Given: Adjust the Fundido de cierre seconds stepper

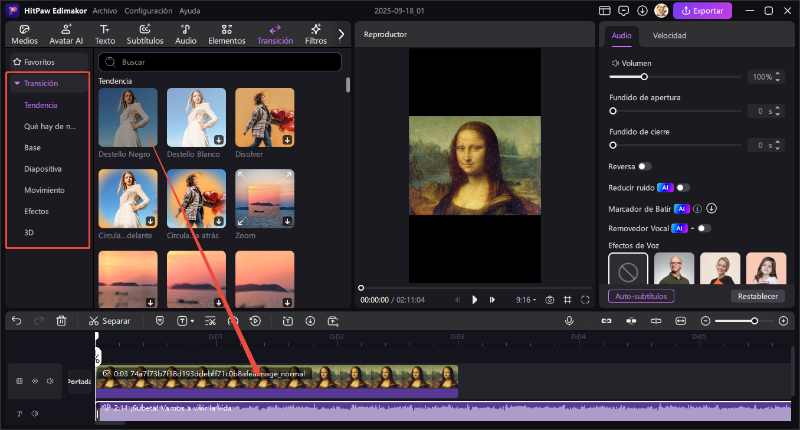Looking at the screenshot, I should (778, 145).
